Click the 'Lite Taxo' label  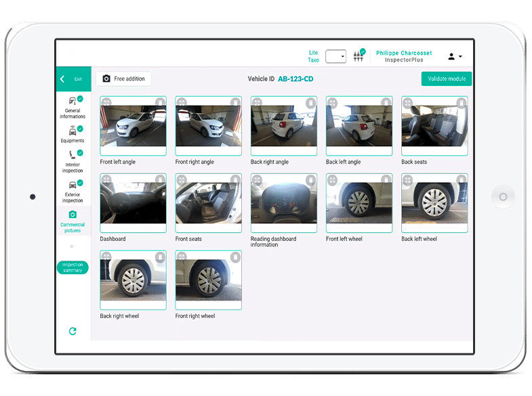tap(314, 56)
